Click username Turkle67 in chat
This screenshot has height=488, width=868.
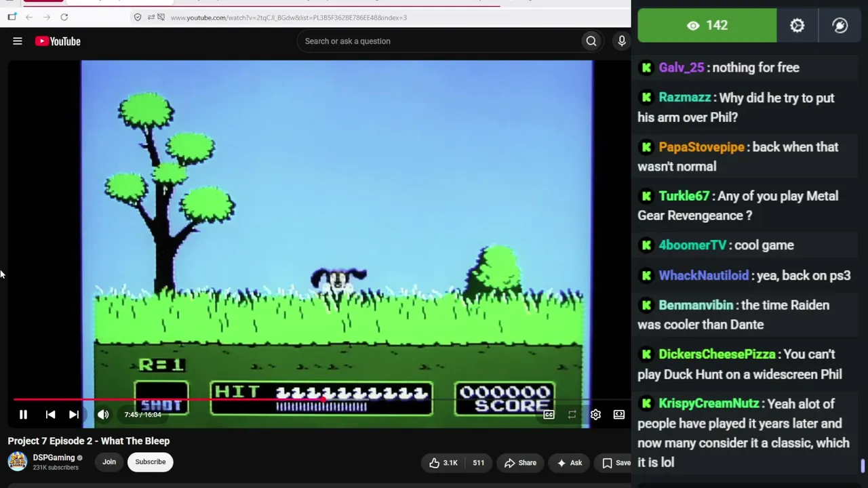pyautogui.click(x=684, y=196)
